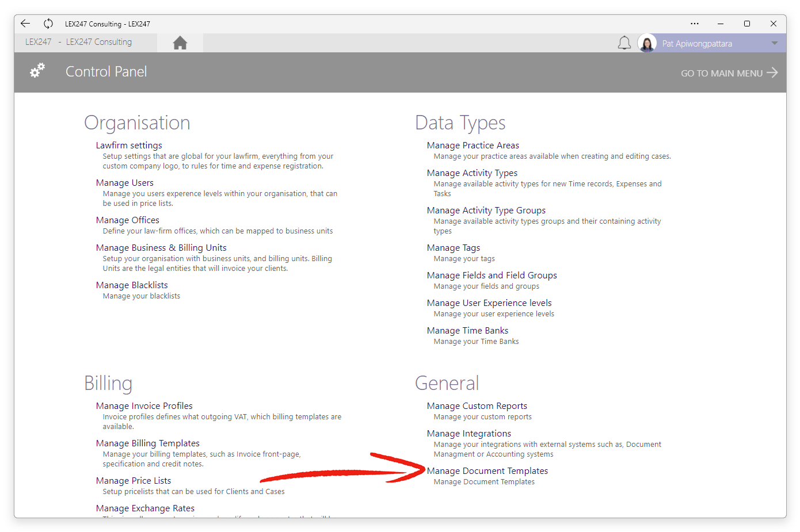Open Manage Blacklists

coord(132,285)
